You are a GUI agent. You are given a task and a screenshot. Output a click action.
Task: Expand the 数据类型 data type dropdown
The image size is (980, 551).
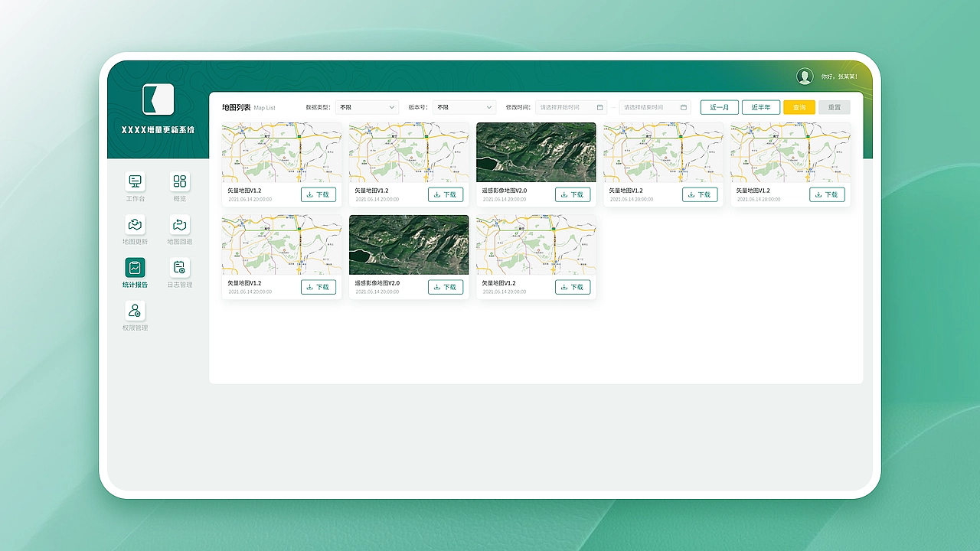point(367,107)
